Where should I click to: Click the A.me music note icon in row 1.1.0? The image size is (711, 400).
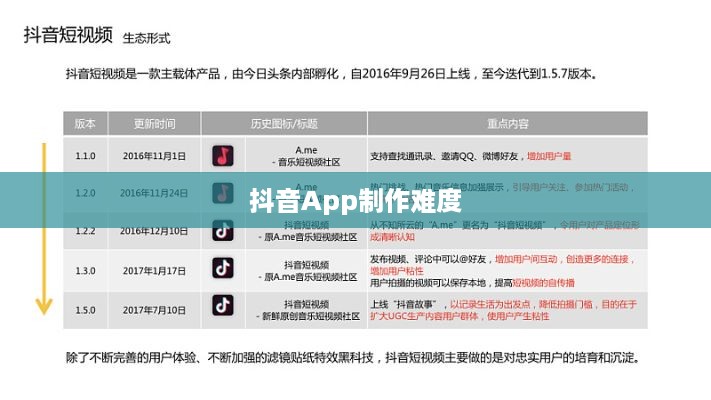[x=223, y=156]
